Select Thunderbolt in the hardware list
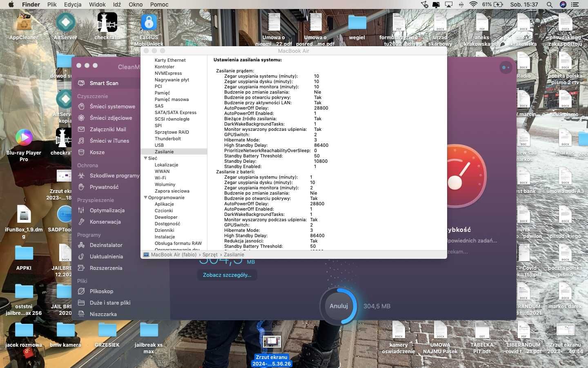Image resolution: width=588 pixels, height=368 pixels. tap(167, 139)
